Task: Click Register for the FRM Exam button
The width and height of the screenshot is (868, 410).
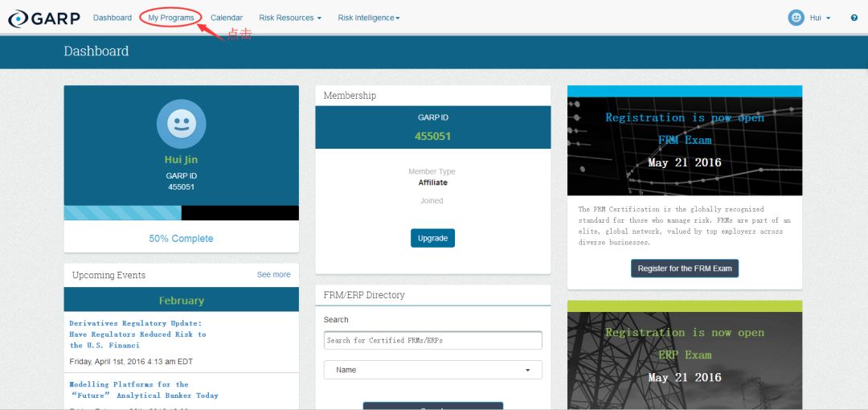Action: point(685,269)
